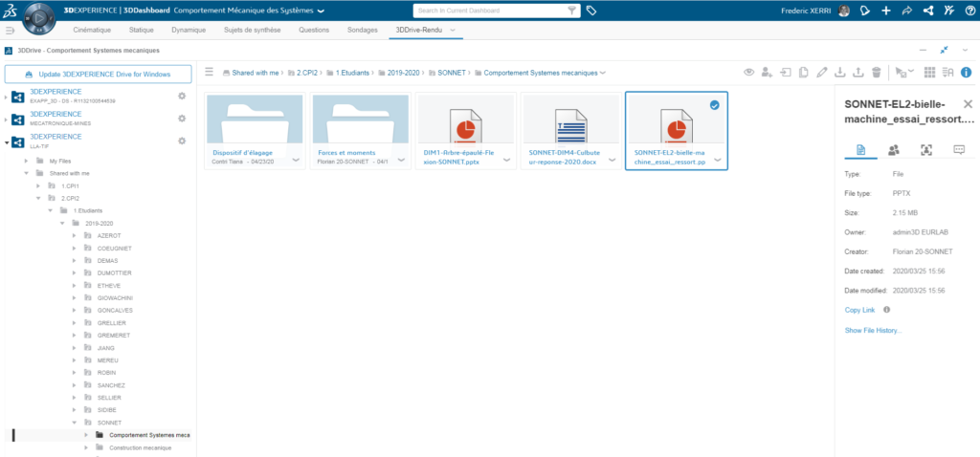Screen dimensions: 980x457
Task: Collapse the widget with blue arrows icon
Action: [944, 50]
